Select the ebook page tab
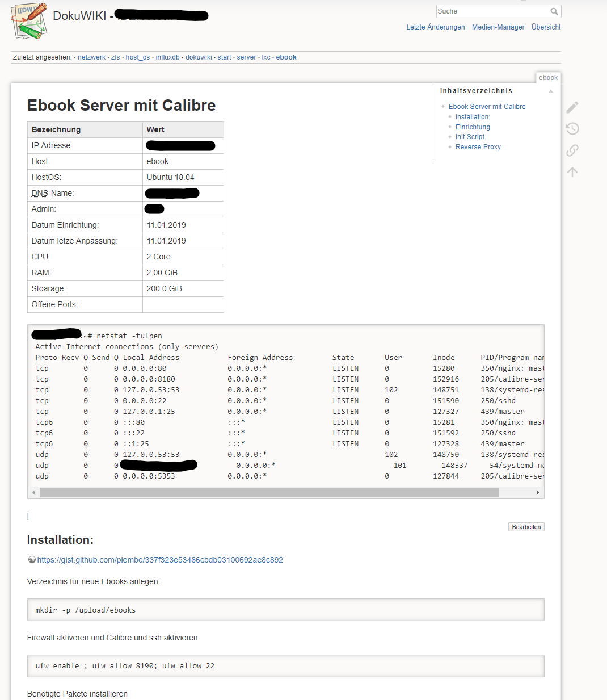This screenshot has height=700, width=607. (548, 78)
